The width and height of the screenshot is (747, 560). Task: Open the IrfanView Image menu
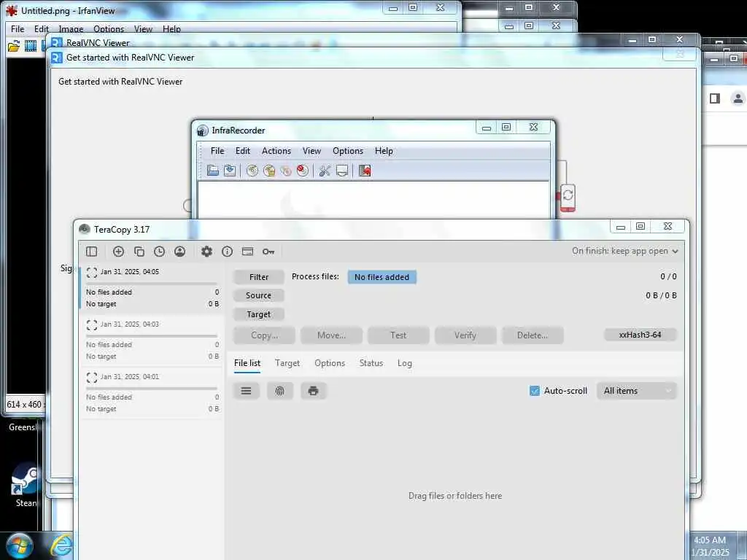[71, 29]
